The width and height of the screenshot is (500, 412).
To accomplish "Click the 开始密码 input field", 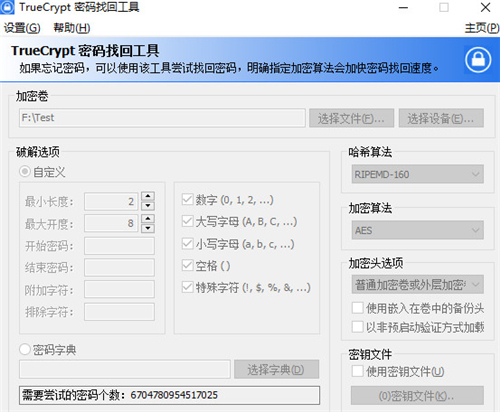I will point(119,246).
